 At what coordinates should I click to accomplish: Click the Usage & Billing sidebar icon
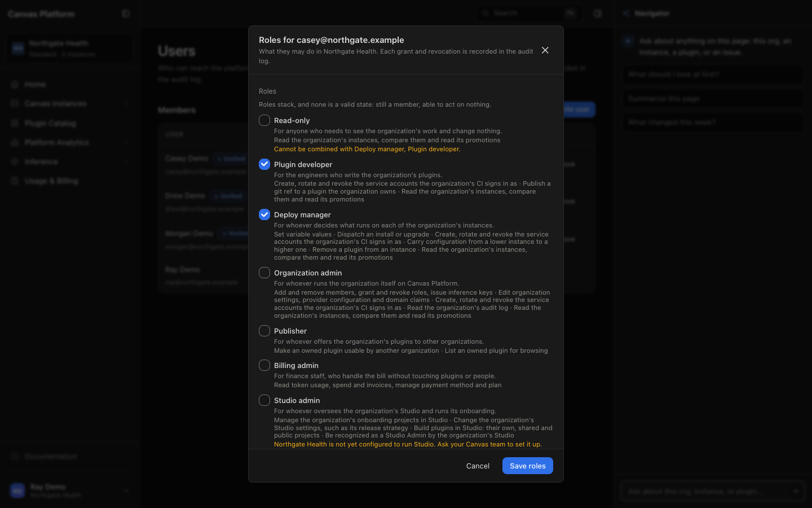tap(15, 181)
